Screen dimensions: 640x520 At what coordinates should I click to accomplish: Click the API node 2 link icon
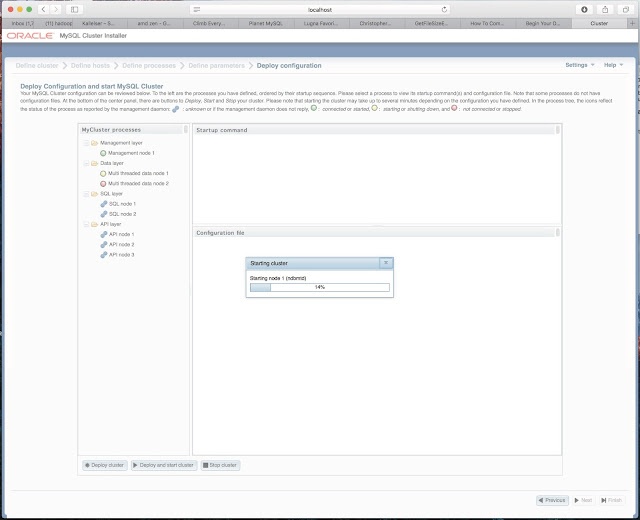104,244
